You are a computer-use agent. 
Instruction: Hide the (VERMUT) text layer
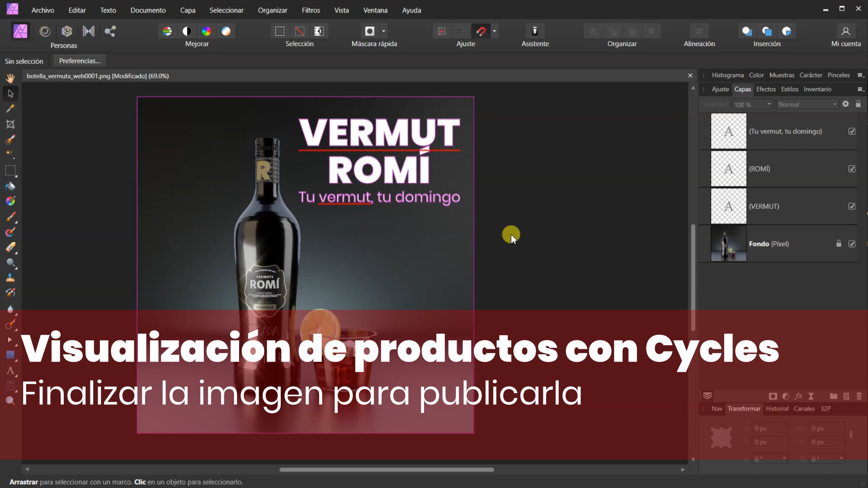point(852,206)
